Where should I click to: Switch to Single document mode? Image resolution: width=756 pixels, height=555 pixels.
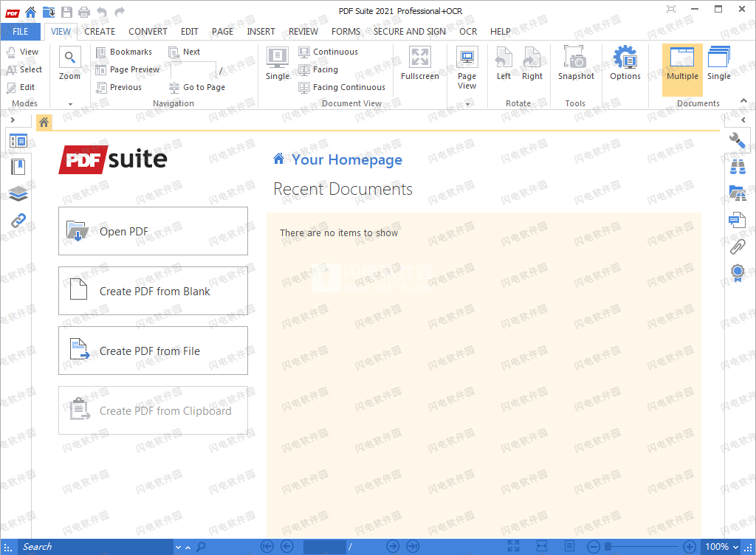point(719,63)
